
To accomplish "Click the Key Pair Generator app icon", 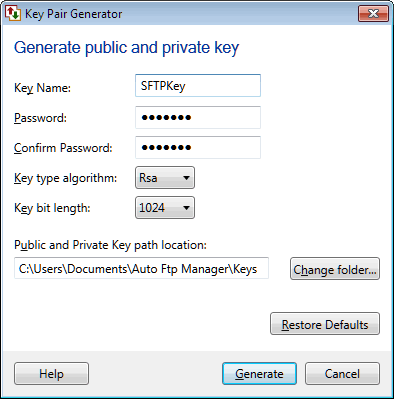I will 13,13.
